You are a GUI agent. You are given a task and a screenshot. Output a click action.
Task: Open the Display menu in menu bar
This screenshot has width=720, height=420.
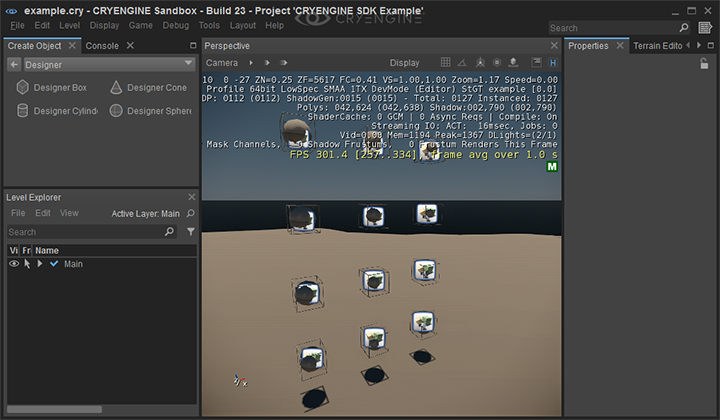104,25
